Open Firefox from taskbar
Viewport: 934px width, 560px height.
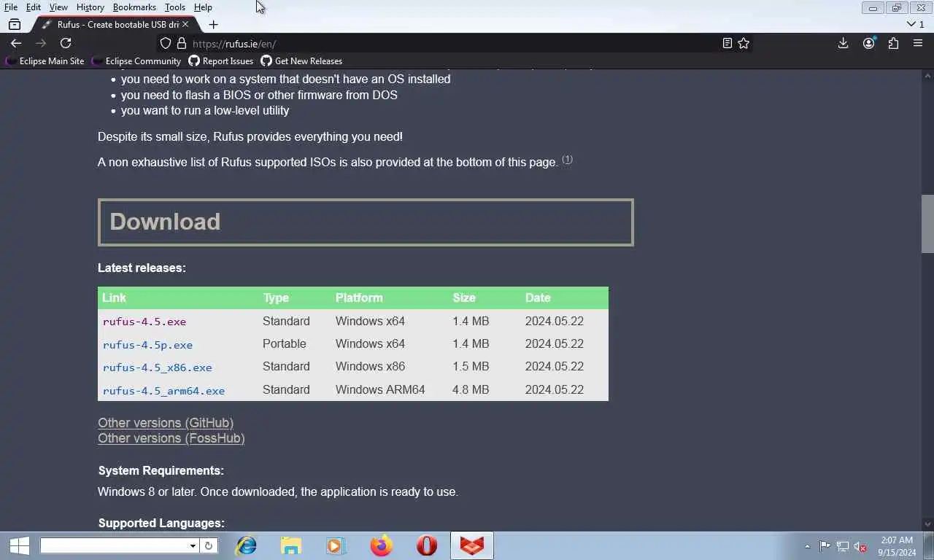(x=381, y=545)
